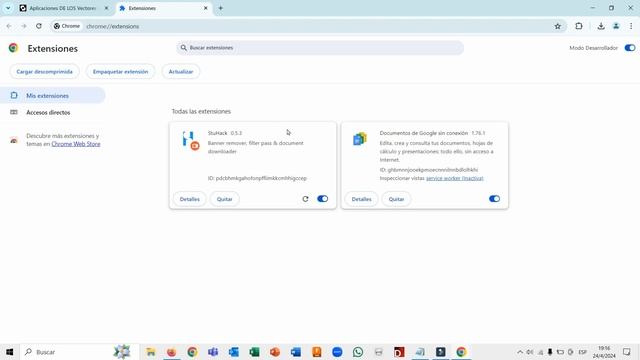Quitar Documentos de Google sin conexión
Image resolution: width=640 pixels, height=360 pixels.
point(396,199)
